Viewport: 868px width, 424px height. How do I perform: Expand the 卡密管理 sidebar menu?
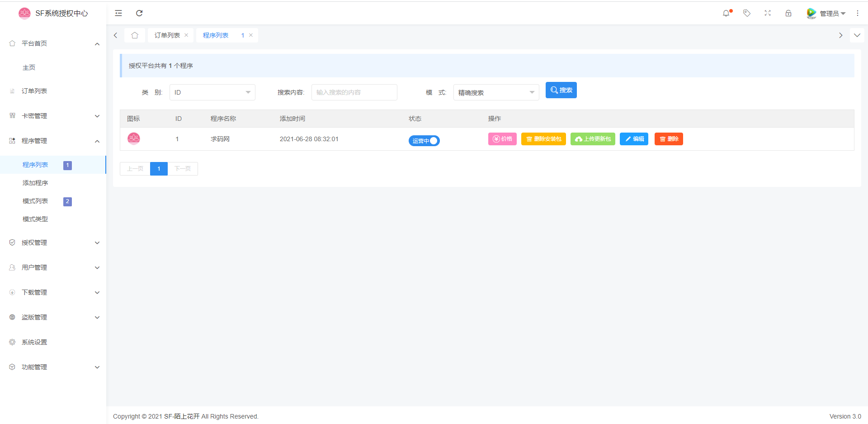(53, 116)
